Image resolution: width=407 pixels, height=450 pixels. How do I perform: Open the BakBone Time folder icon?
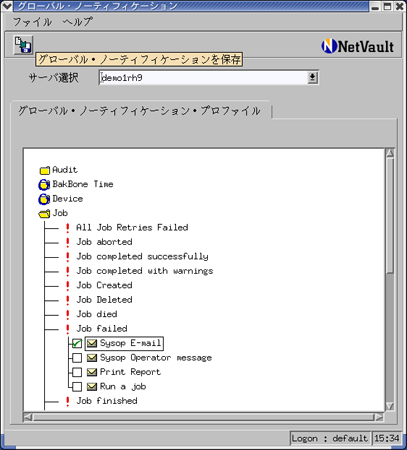coord(44,184)
